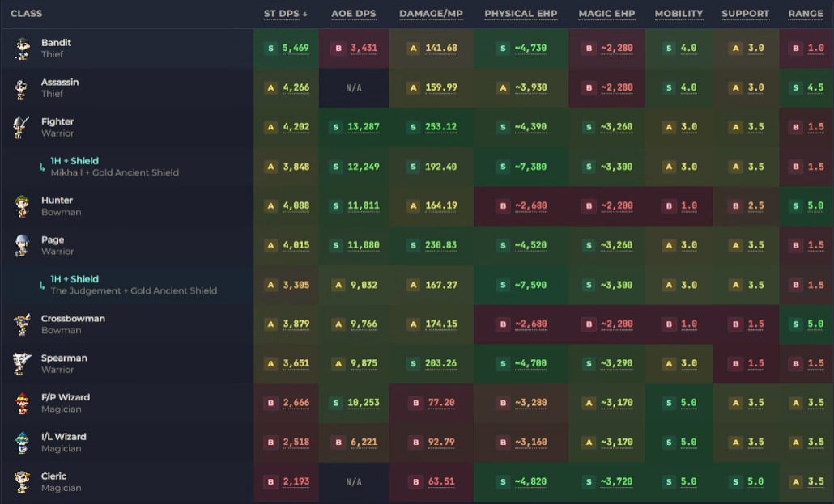The width and height of the screenshot is (834, 504).
Task: Click Cleric's Magic EHP value ~3,720
Action: point(616,481)
